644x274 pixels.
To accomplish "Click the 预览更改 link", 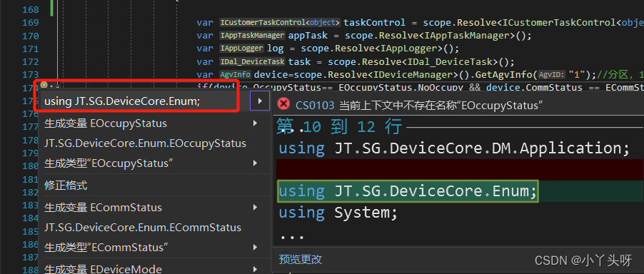I will click(x=301, y=259).
